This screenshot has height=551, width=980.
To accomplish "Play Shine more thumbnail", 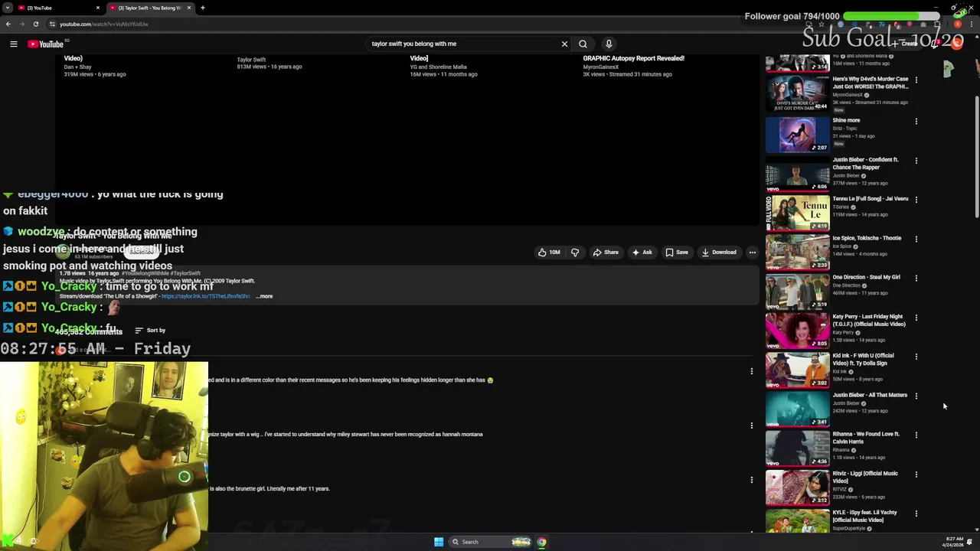I will coord(797,134).
